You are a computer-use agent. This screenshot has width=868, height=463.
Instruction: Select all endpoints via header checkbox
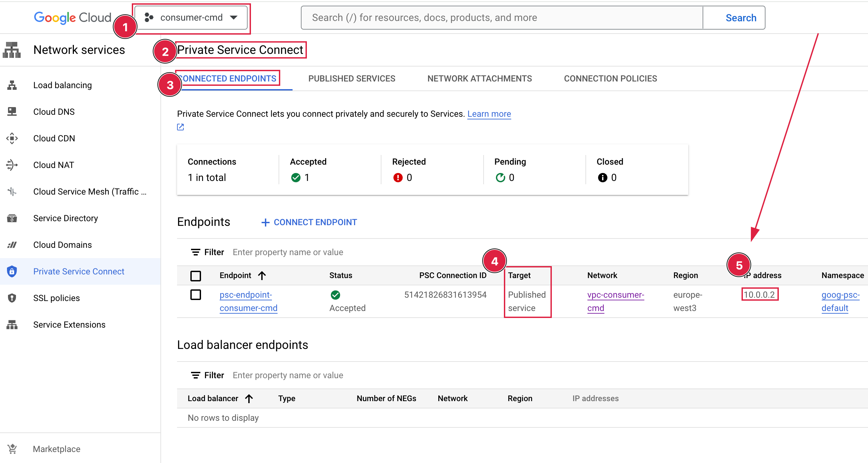[x=195, y=276]
